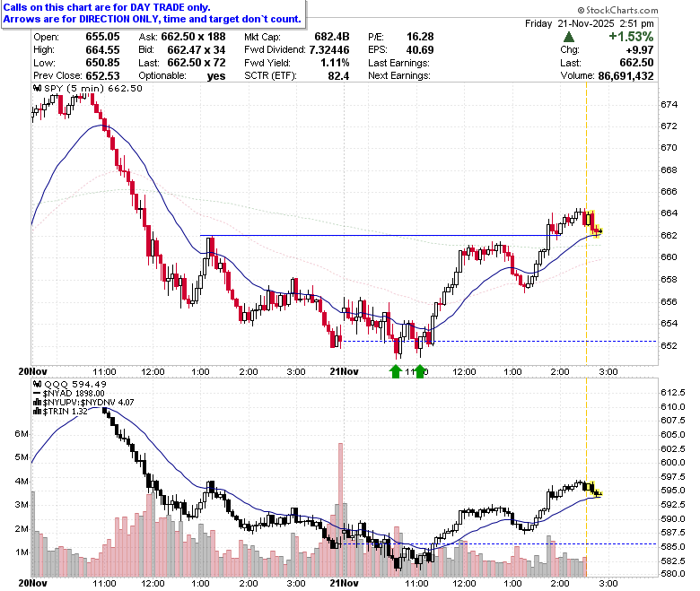Click the 6M volume axis label
Image resolution: width=700 pixels, height=591 pixels.
[x=22, y=433]
